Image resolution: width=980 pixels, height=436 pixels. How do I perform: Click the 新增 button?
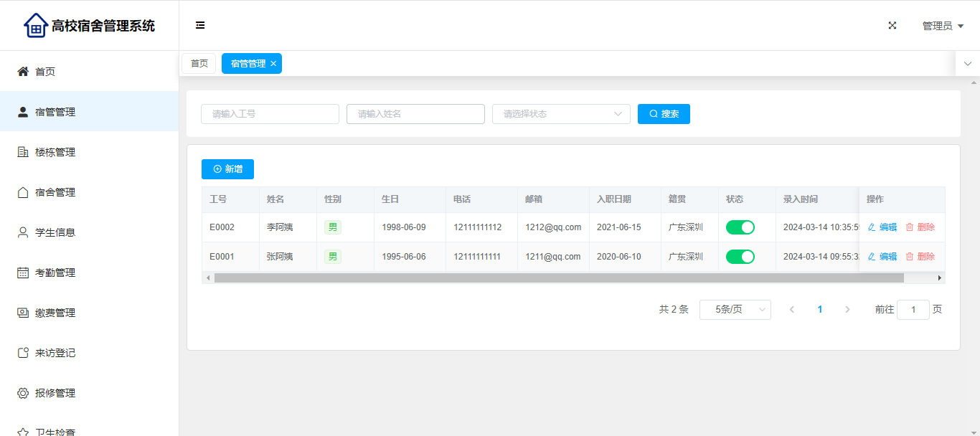tap(227, 169)
